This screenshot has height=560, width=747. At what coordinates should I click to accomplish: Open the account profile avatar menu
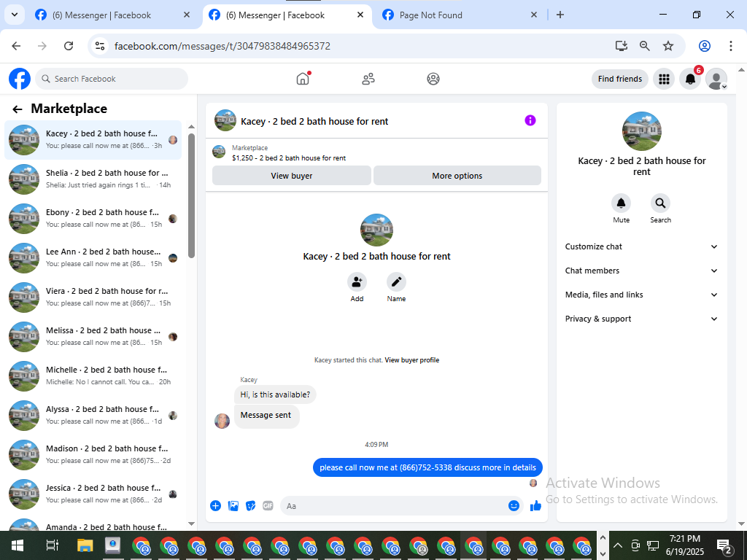point(716,79)
